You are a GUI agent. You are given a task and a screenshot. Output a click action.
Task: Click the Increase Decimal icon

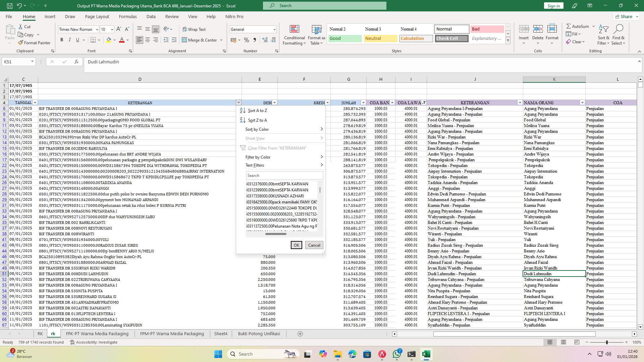point(264,40)
